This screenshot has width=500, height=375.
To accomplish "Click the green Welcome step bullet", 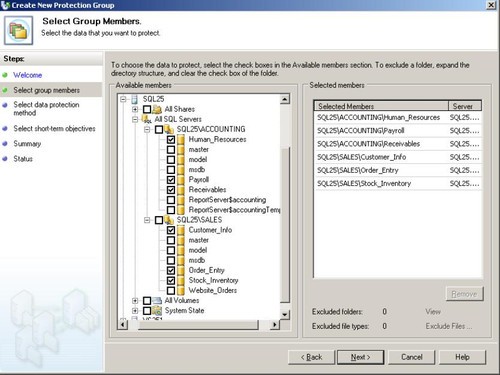I will (5, 75).
